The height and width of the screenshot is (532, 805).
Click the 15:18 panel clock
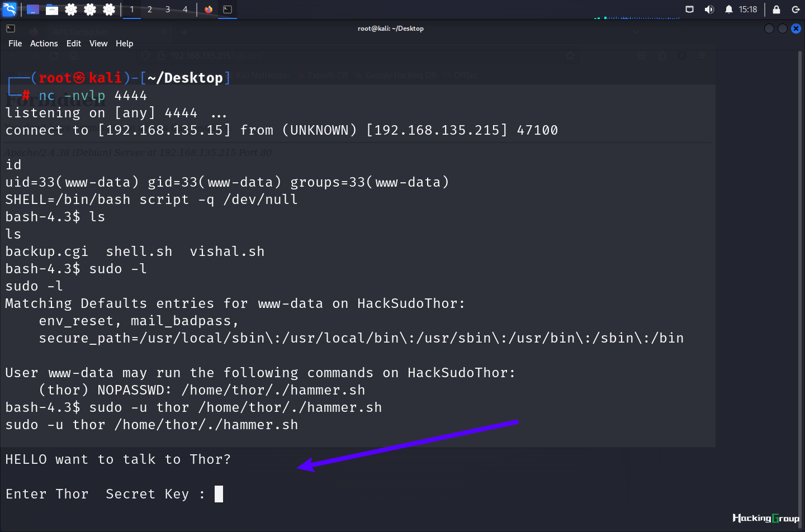tap(748, 9)
